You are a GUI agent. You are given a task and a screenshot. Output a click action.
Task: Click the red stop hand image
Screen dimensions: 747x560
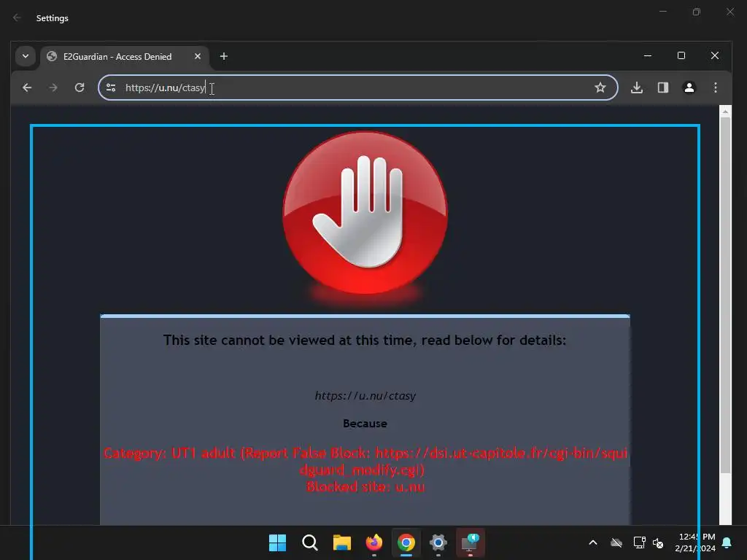pos(365,214)
